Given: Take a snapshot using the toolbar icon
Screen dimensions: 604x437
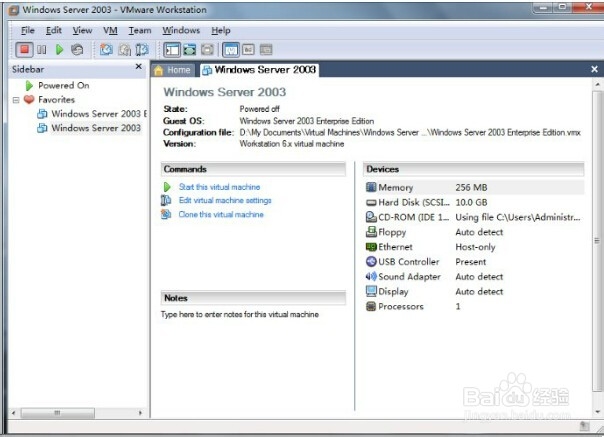Looking at the screenshot, I should (x=106, y=50).
